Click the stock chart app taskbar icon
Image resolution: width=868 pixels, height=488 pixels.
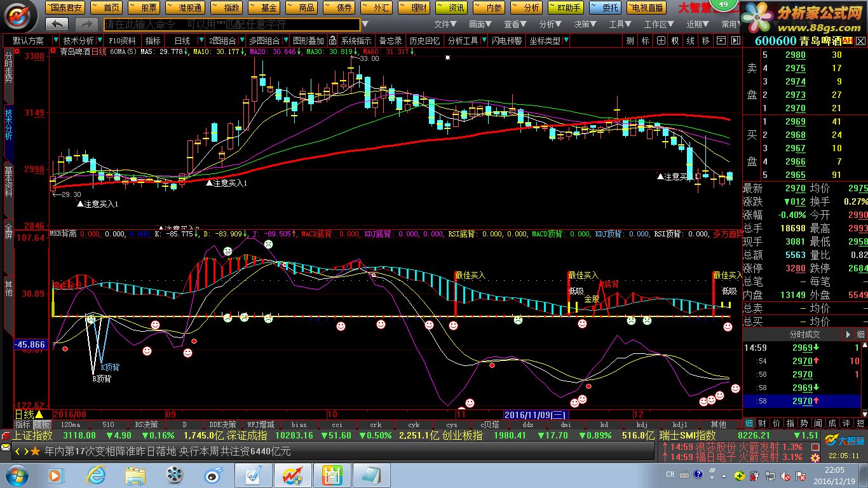point(293,475)
